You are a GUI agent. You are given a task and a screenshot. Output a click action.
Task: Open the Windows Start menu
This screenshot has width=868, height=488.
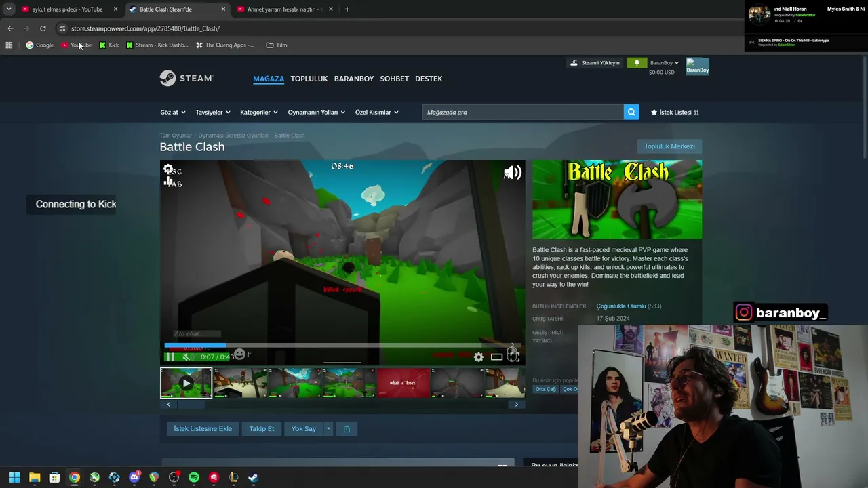[x=14, y=477]
